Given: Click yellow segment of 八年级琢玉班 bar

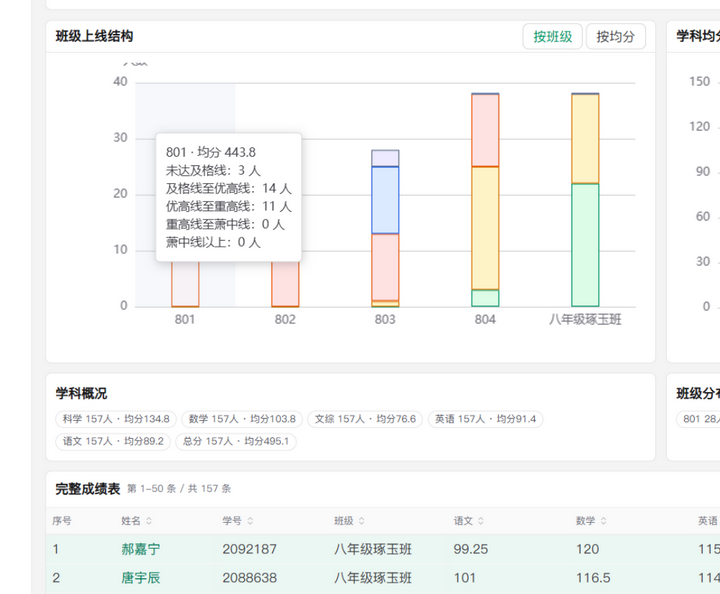Looking at the screenshot, I should tap(585, 139).
